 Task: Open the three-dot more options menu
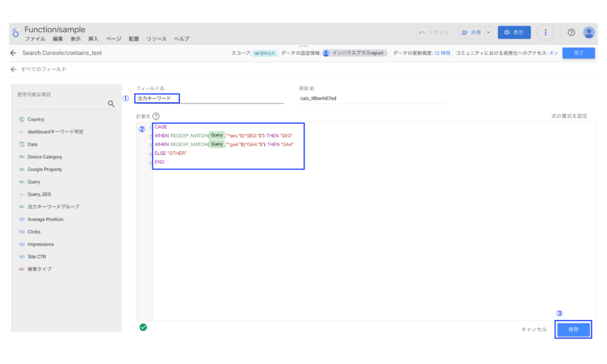point(545,33)
